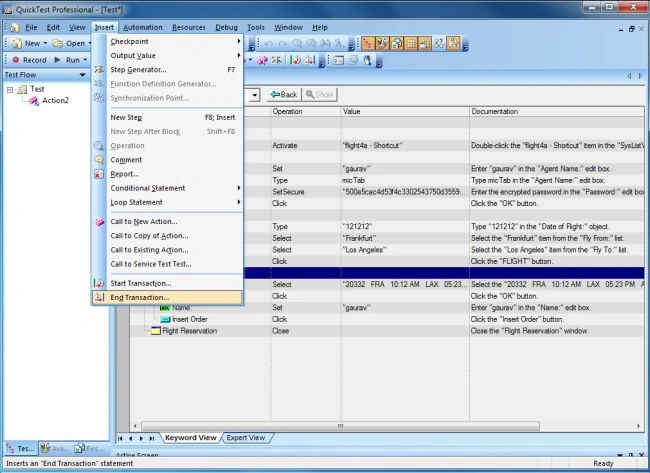Click the End Transaction toolbar icon

coord(309,60)
